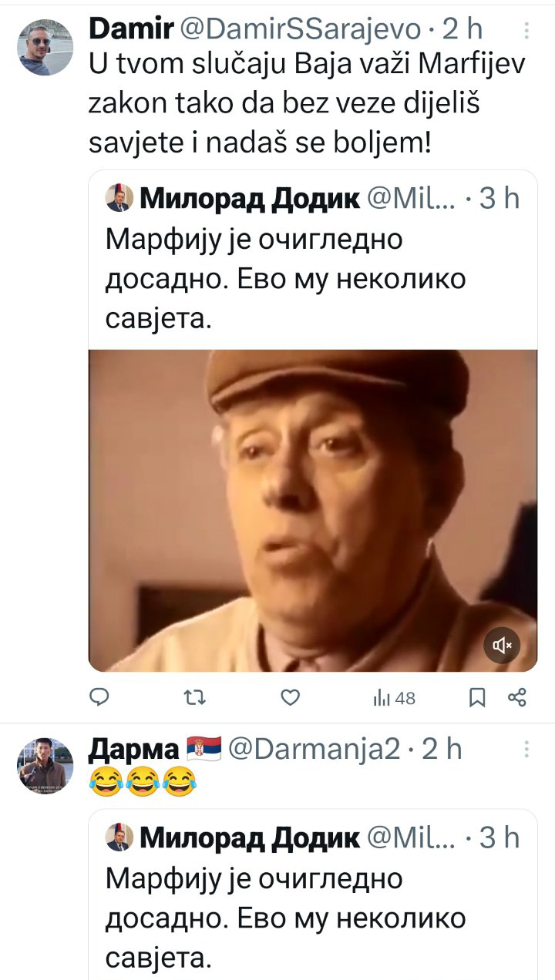Unmute the video with speaker icon

[x=503, y=645]
